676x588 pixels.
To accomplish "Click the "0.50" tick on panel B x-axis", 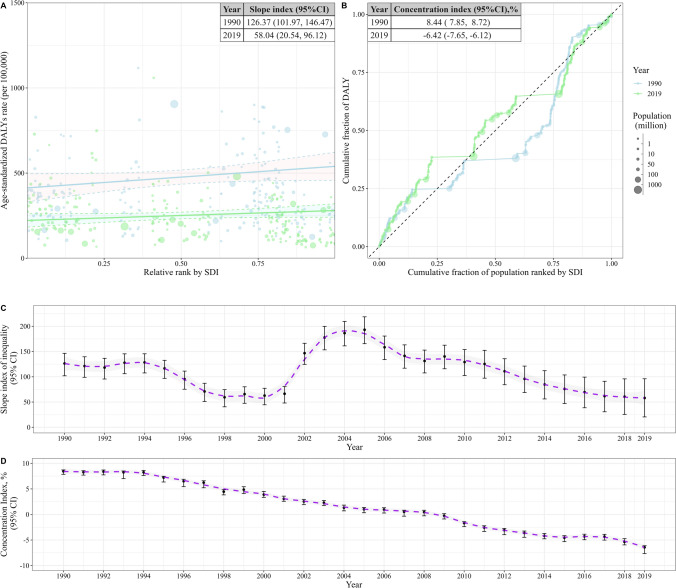I will tap(495, 264).
